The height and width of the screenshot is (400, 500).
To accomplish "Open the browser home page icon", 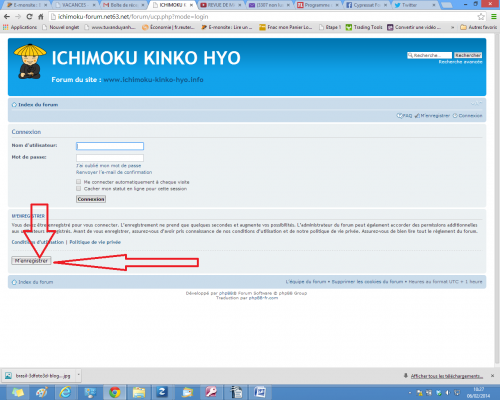I will (x=41, y=17).
